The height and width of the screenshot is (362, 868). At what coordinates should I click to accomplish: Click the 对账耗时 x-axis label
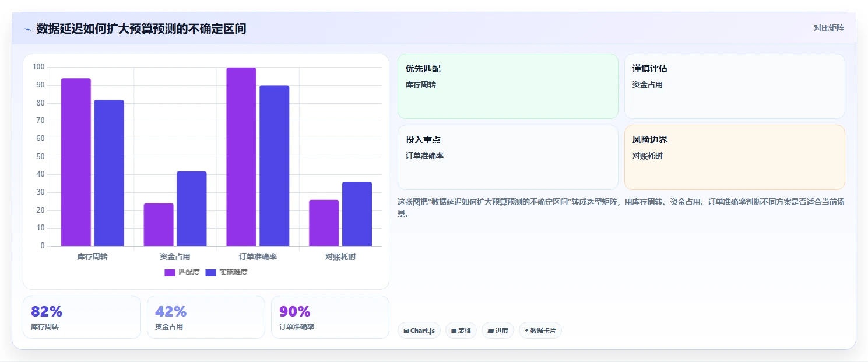[340, 256]
